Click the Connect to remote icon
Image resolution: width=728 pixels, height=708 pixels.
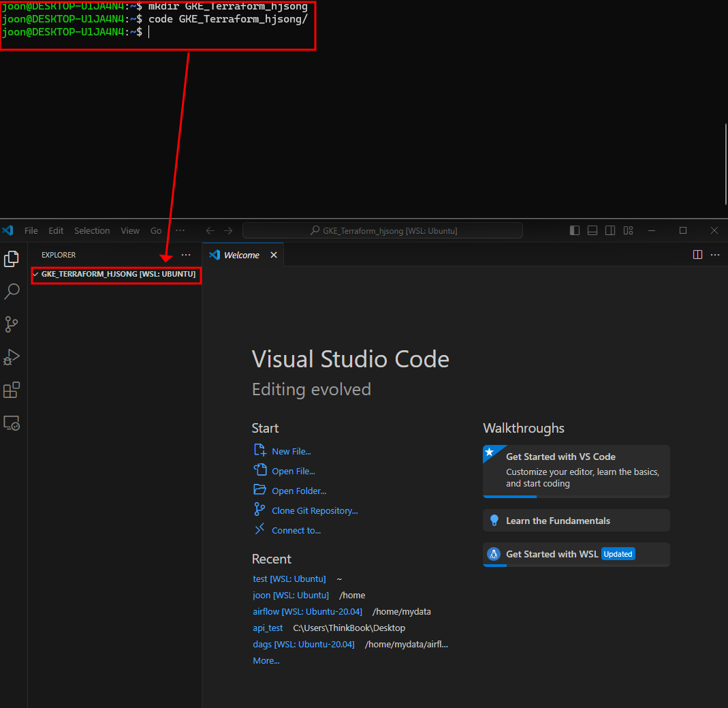coord(259,529)
